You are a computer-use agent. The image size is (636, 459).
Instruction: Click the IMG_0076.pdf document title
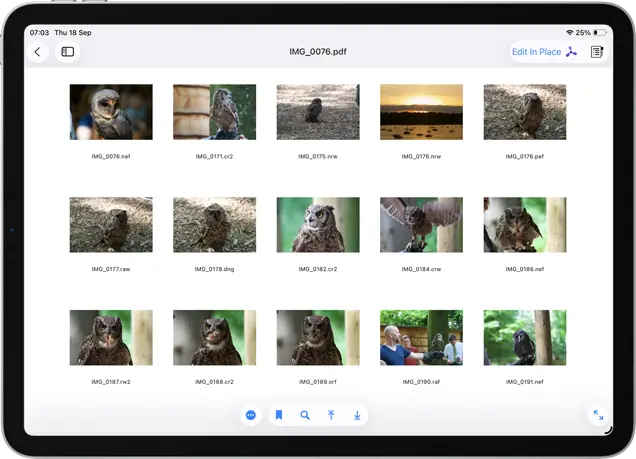(x=318, y=52)
